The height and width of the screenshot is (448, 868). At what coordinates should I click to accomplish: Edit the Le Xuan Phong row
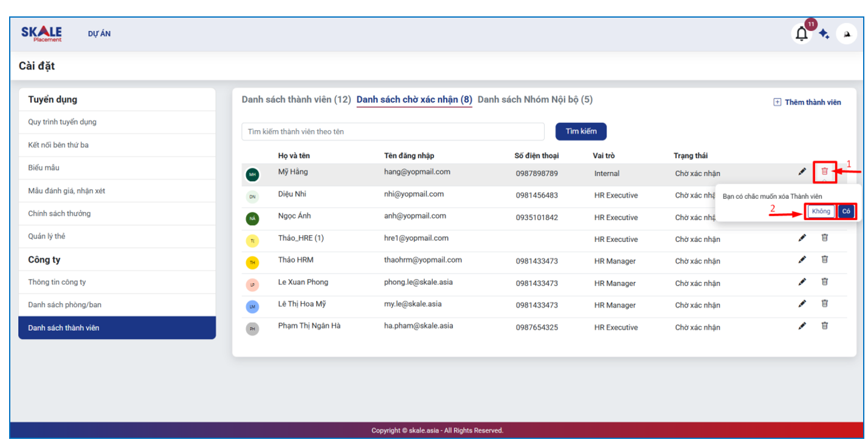point(802,282)
